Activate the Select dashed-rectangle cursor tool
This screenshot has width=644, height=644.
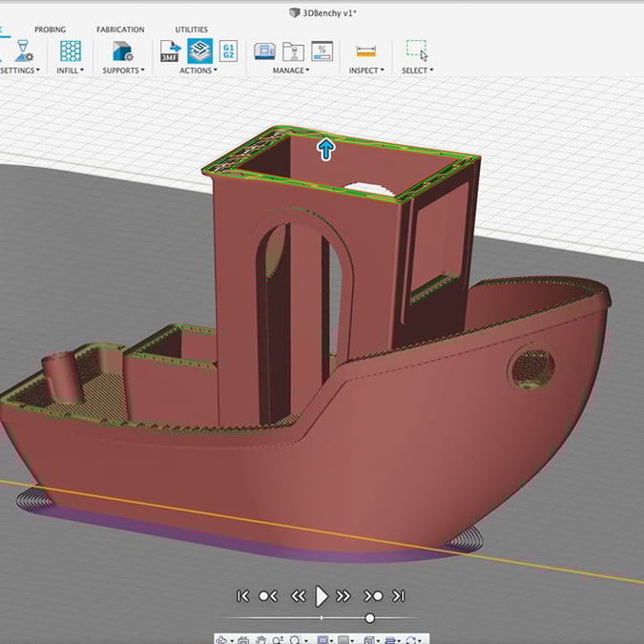coord(417,51)
